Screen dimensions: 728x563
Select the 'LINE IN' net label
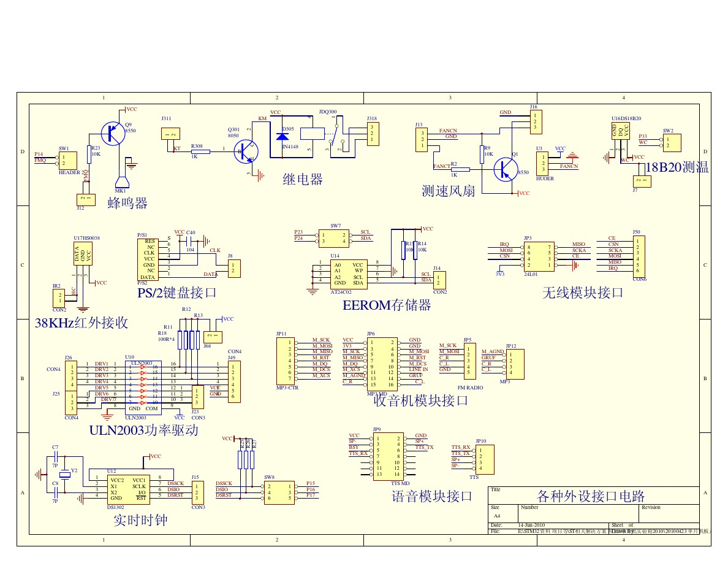coord(419,369)
